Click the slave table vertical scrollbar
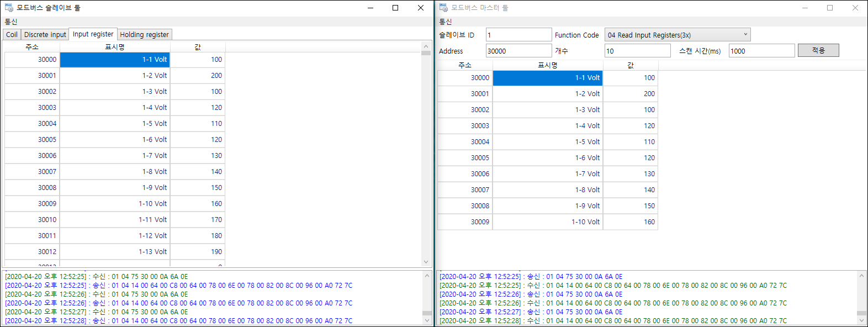The image size is (868, 327). pyautogui.click(x=426, y=155)
